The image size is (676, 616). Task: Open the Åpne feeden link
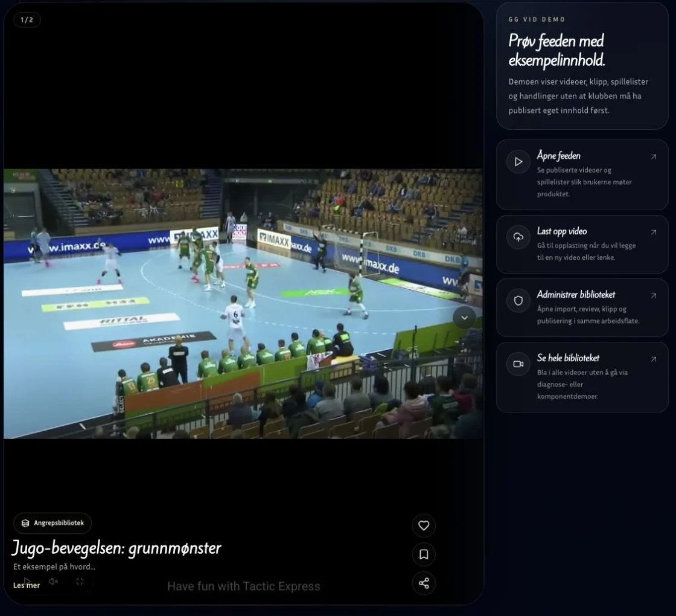click(x=582, y=175)
